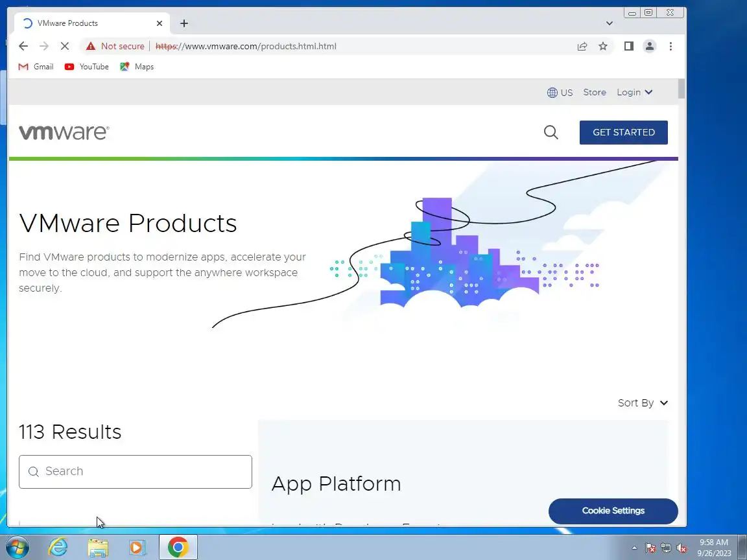Change region with the US globe link
This screenshot has width=747, height=560.
560,93
